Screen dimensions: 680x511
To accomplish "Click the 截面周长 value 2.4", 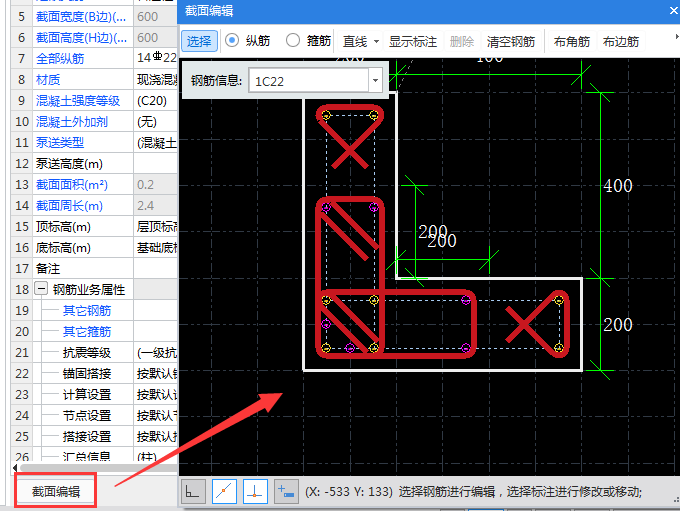I will [x=145, y=206].
